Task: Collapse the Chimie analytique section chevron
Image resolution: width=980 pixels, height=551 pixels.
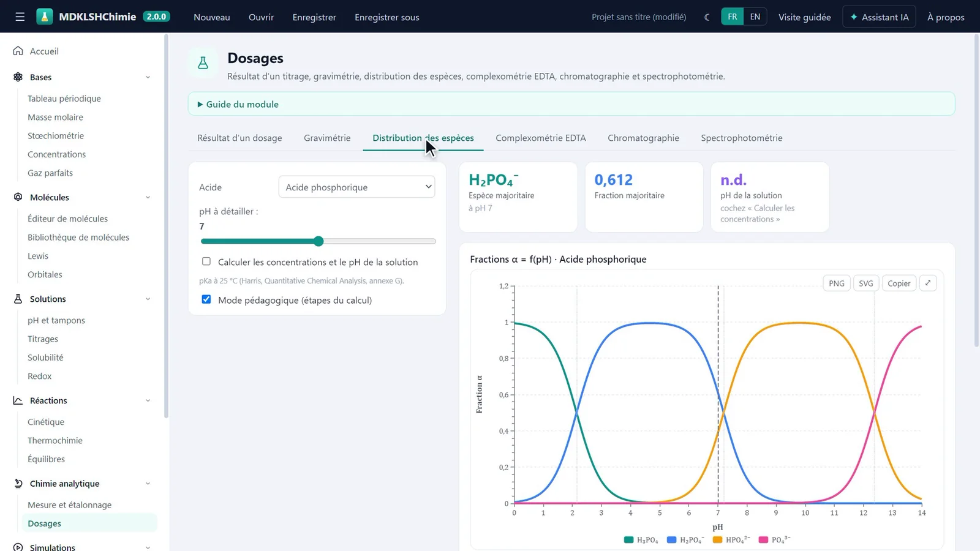Action: click(148, 484)
